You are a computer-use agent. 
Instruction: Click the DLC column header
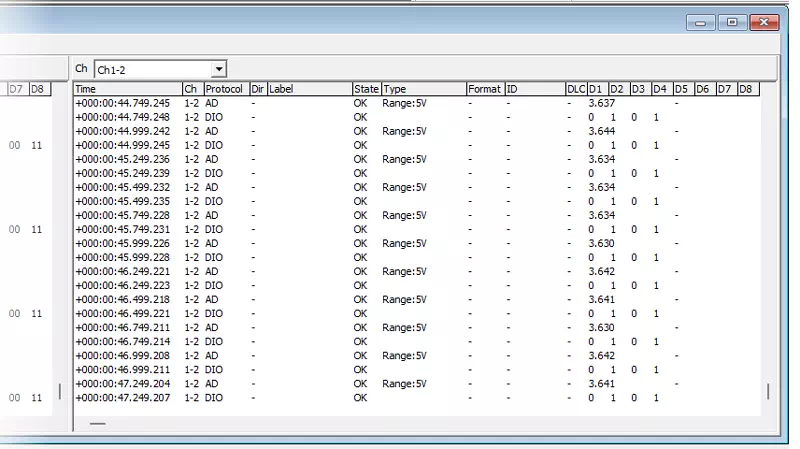(575, 89)
